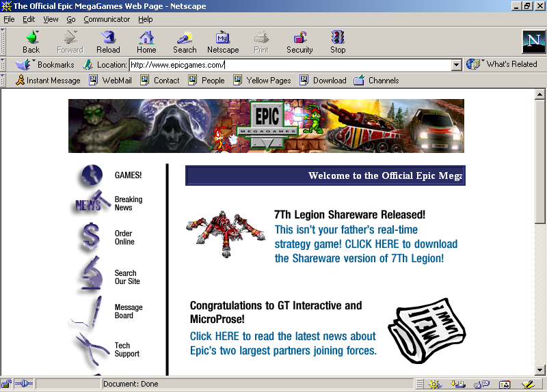
Task: Expand the What's Related menu
Action: 503,64
